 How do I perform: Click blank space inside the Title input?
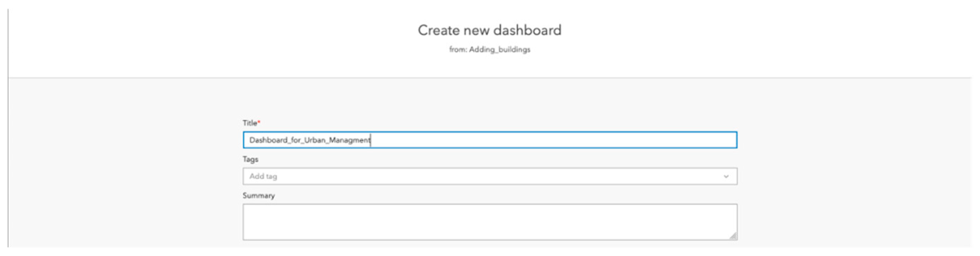[x=552, y=140]
